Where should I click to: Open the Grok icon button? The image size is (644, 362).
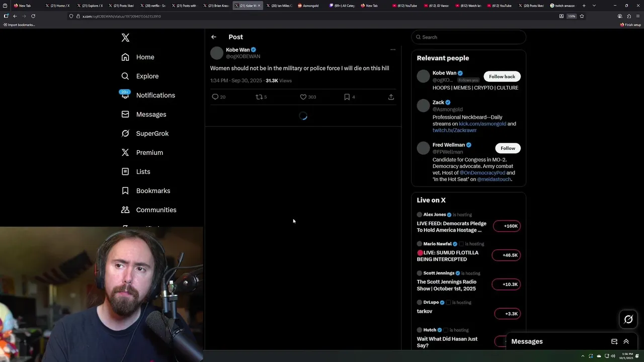click(628, 319)
